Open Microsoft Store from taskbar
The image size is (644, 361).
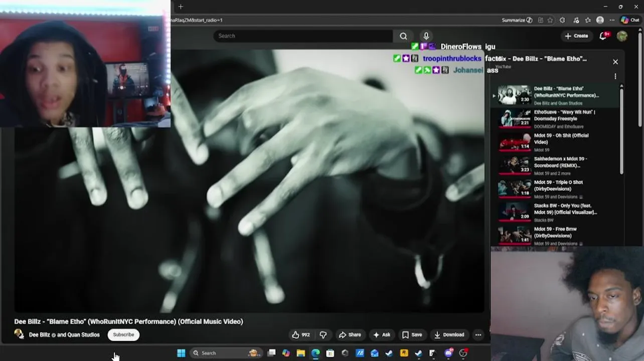330,353
